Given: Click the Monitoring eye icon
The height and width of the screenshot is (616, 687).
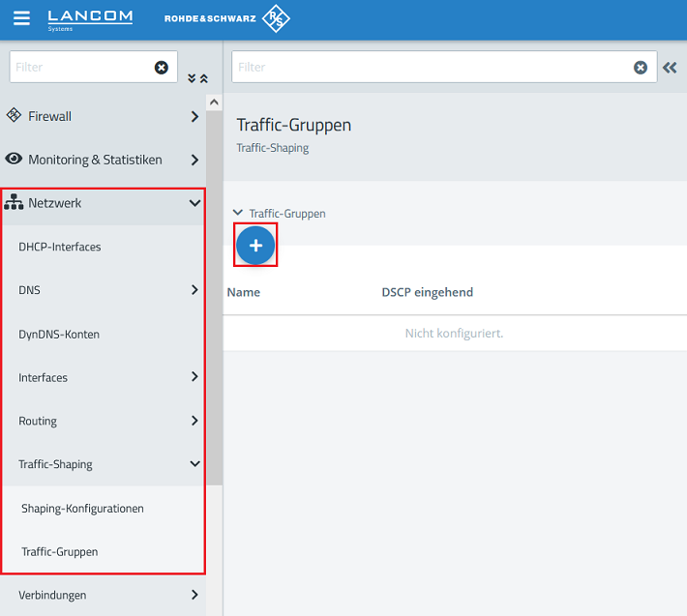Looking at the screenshot, I should point(14,160).
